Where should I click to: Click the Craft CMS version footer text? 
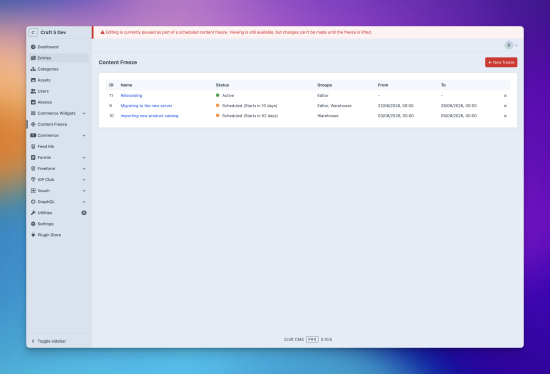pyautogui.click(x=308, y=339)
